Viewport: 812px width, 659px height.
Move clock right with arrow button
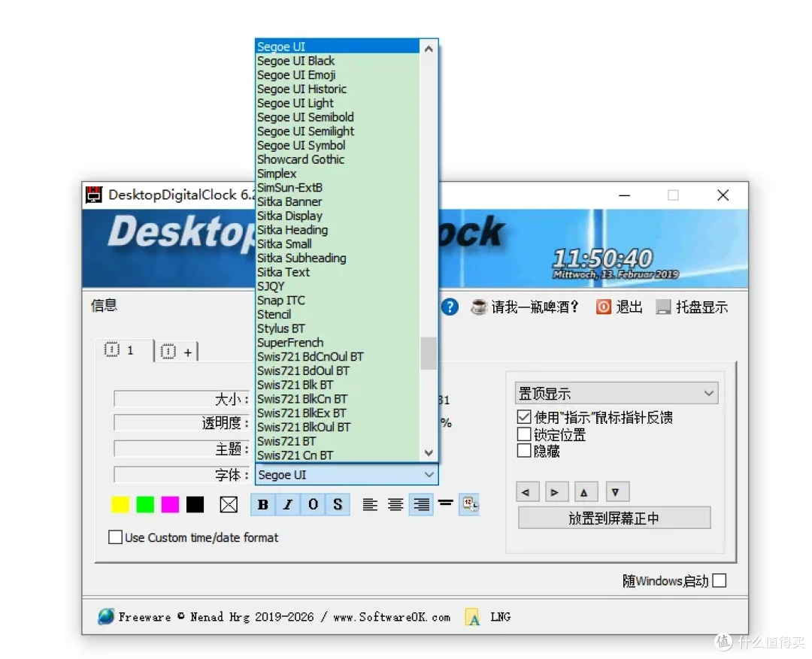coord(556,491)
